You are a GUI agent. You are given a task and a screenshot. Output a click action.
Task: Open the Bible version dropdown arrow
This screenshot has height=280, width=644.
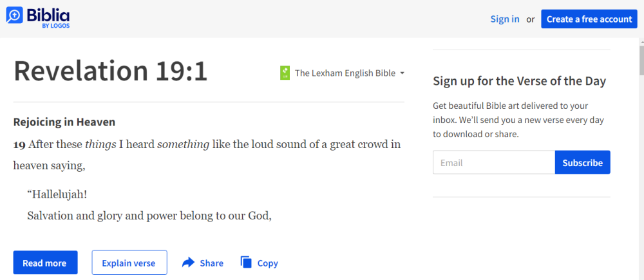[402, 73]
